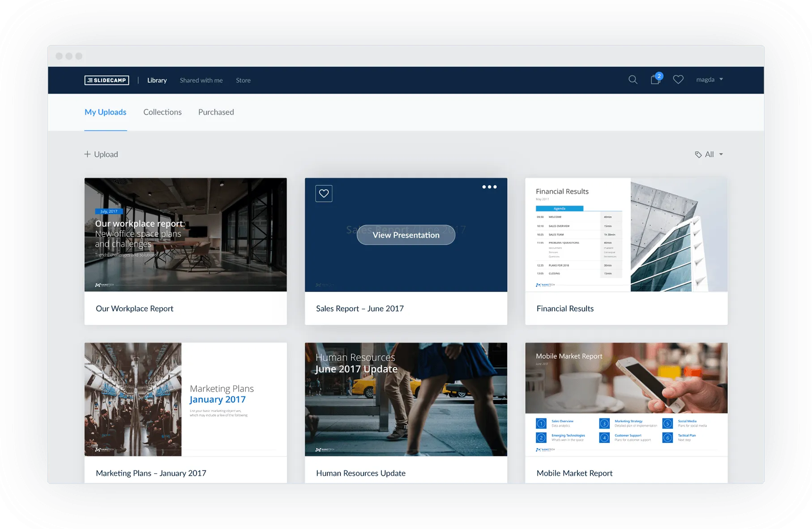812x529 pixels.
Task: Switch to the Collections tab
Action: [x=162, y=112]
